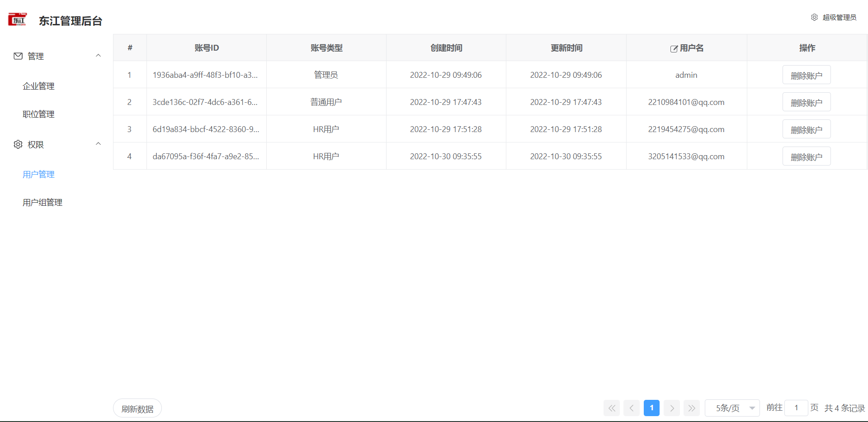Screen dimensions: 868x422
Task: Click the previous page arrow
Action: click(x=632, y=408)
